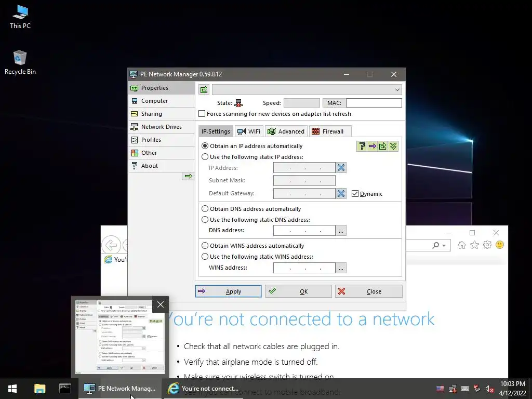Screen dimensions: 532x399
Task: Click PE Network Manager taskbar button
Action: click(x=120, y=389)
